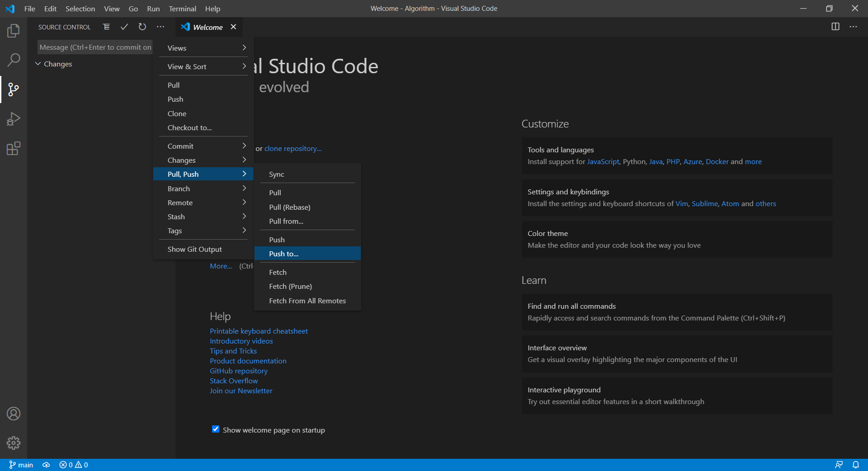Click the feedback icon in status bar
This screenshot has width=868, height=471.
(839, 465)
